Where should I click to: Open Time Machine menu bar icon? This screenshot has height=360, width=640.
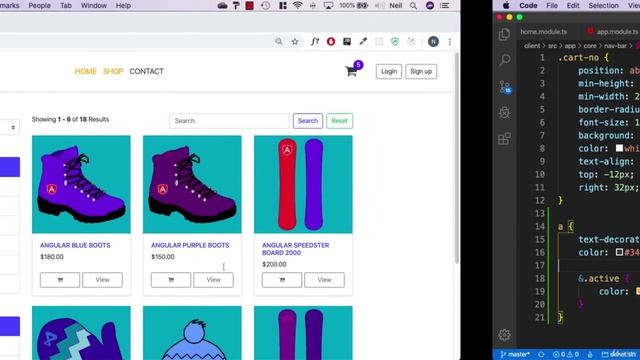click(x=265, y=5)
